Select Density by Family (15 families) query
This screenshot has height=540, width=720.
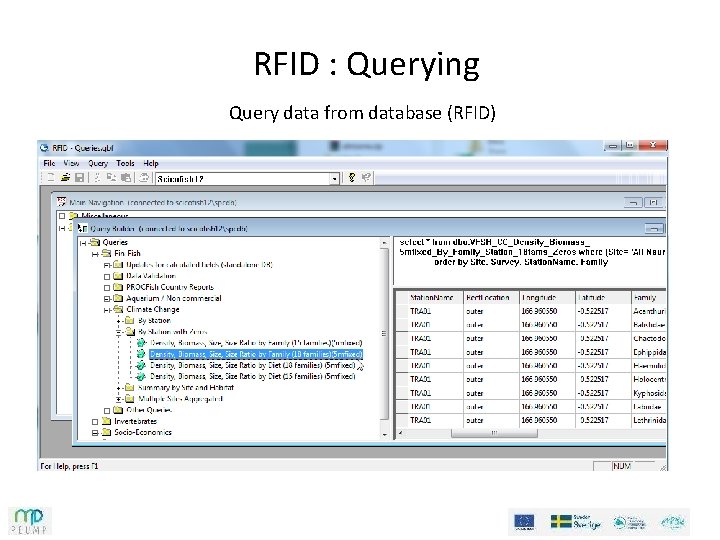[x=256, y=343]
